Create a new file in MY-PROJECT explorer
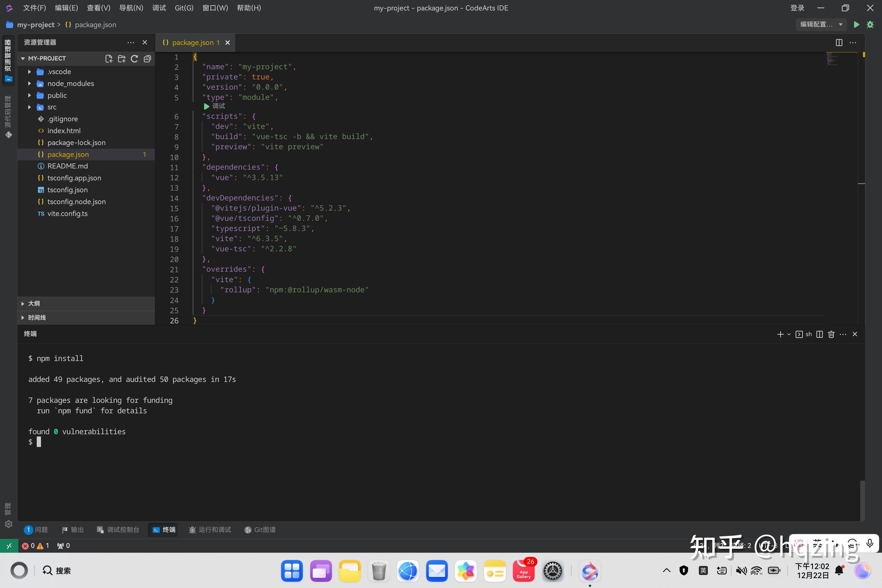The width and height of the screenshot is (882, 588). [109, 59]
